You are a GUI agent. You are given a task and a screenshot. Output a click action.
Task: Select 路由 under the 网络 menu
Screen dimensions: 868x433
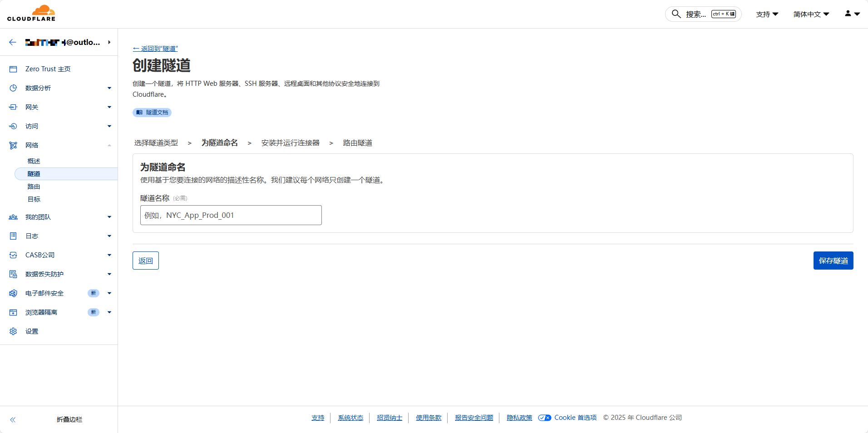pos(34,187)
